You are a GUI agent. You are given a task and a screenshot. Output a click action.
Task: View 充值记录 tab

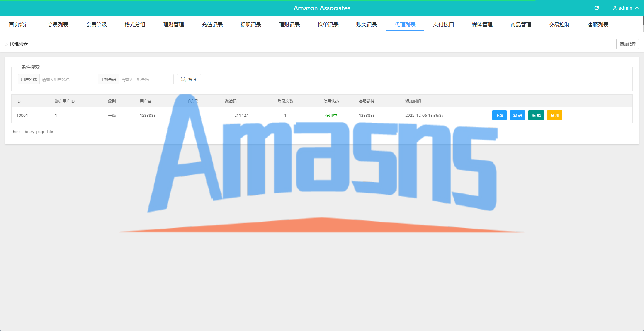pos(212,25)
